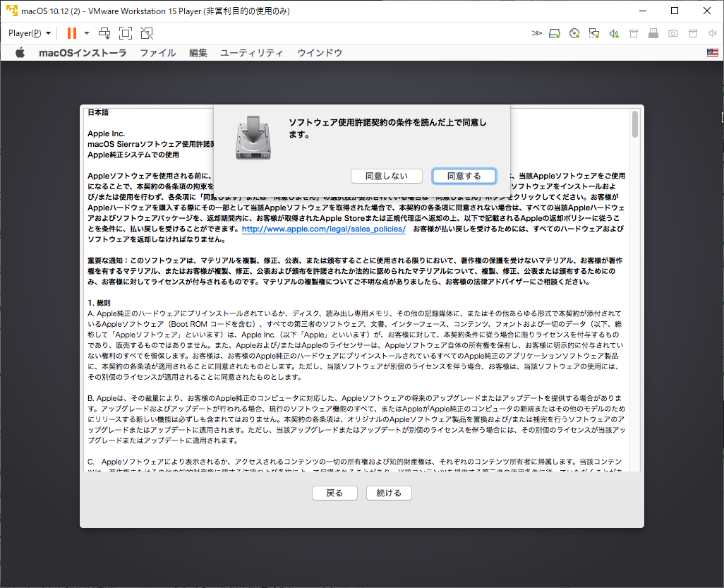This screenshot has width=724, height=588.
Task: Click the camera device icon
Action: coord(673,33)
